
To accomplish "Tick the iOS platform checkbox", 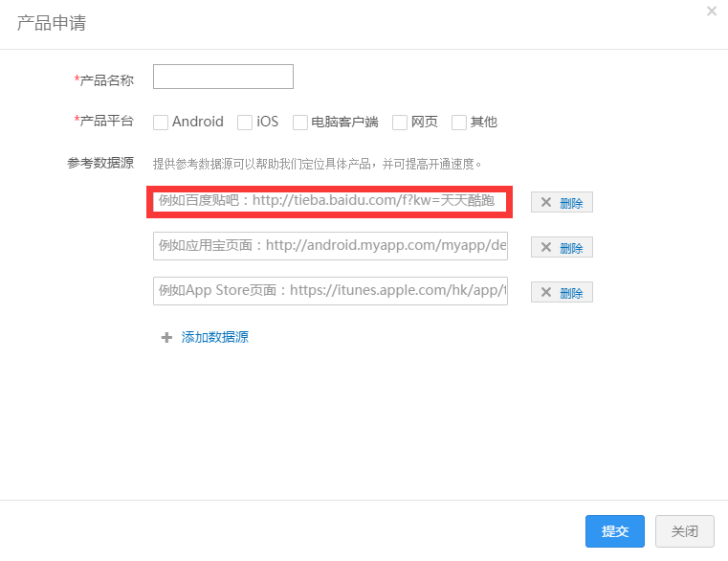I will (245, 123).
